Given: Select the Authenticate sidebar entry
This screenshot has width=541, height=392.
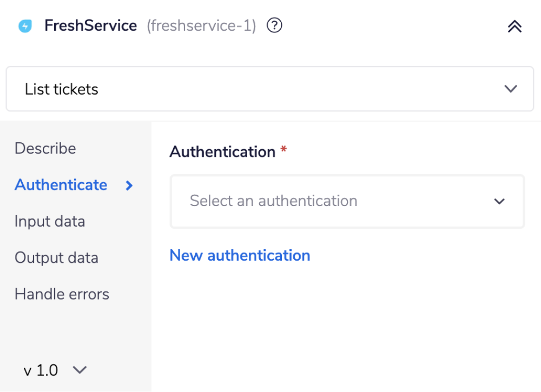Looking at the screenshot, I should pos(61,185).
